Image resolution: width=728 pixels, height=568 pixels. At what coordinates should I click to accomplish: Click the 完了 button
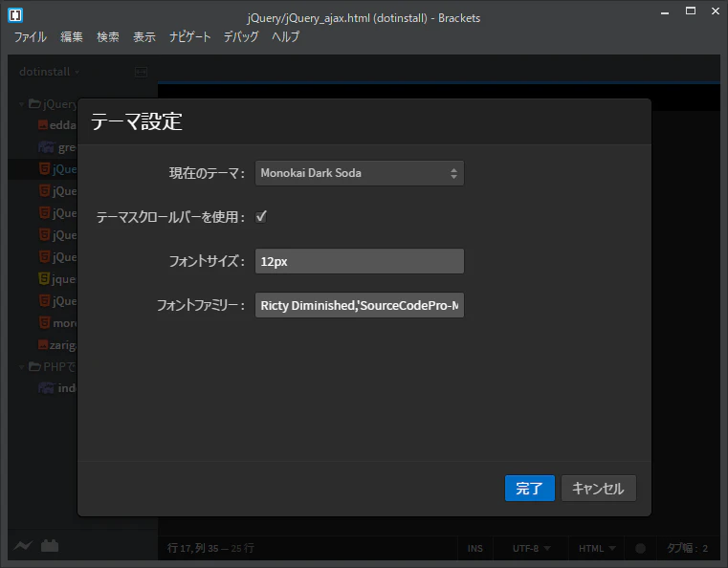[530, 489]
